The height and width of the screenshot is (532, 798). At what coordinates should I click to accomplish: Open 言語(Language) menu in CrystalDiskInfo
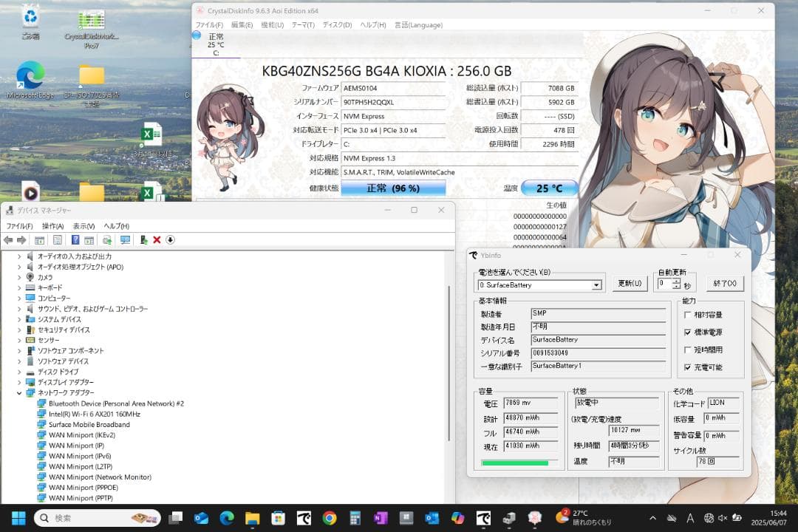(x=418, y=25)
